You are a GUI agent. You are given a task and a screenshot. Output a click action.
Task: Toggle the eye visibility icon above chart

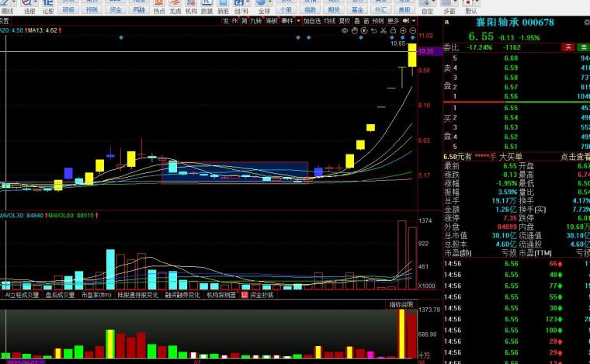[x=345, y=30]
